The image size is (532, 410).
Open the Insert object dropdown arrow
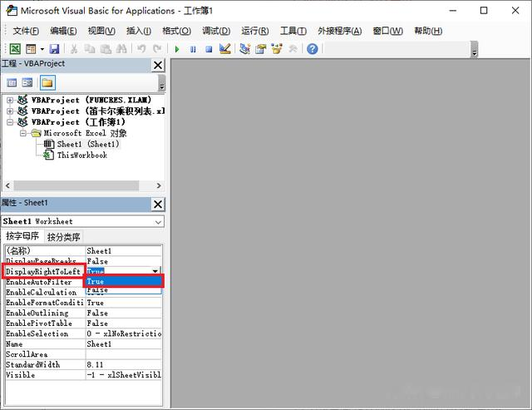(42, 49)
